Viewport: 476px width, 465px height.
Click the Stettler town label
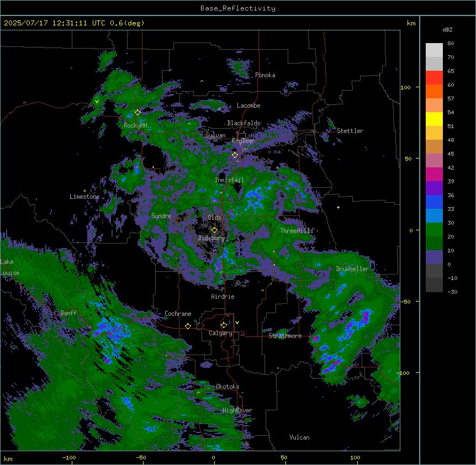(350, 131)
